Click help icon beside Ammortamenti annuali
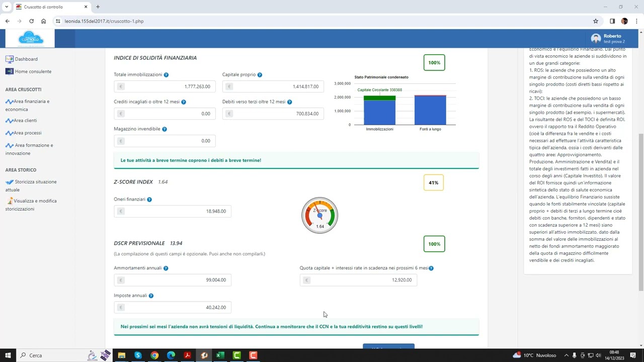Image resolution: width=644 pixels, height=362 pixels. coord(166,268)
